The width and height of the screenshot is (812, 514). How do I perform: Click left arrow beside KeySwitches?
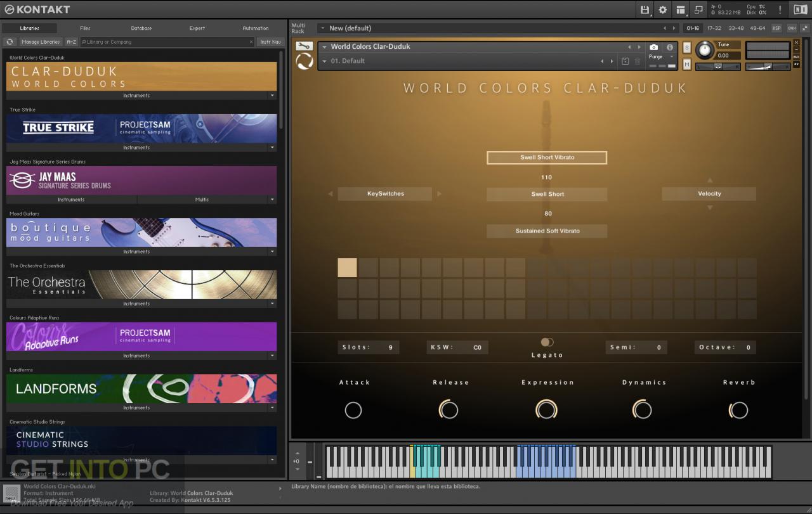click(330, 194)
